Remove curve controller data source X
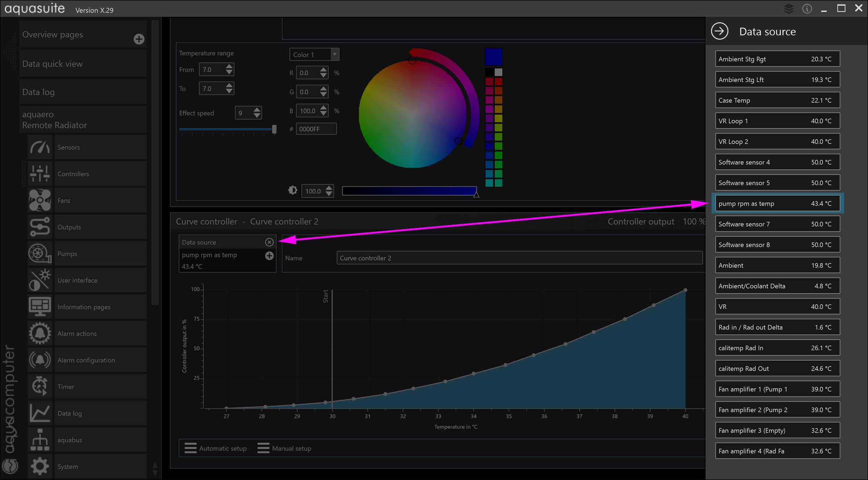This screenshot has width=868, height=480. tap(269, 242)
